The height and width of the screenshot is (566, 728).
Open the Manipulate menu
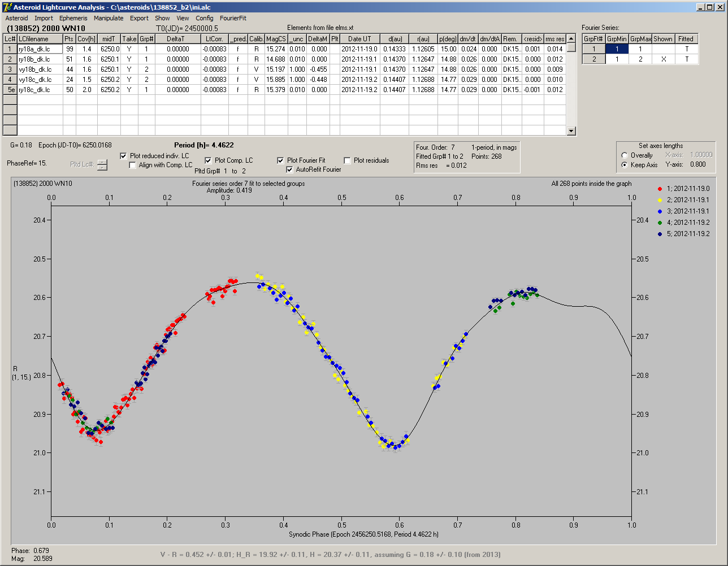[x=109, y=18]
